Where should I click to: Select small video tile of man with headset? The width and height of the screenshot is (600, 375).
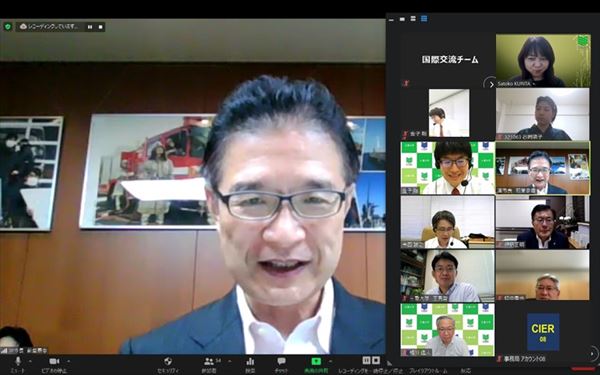click(448, 113)
